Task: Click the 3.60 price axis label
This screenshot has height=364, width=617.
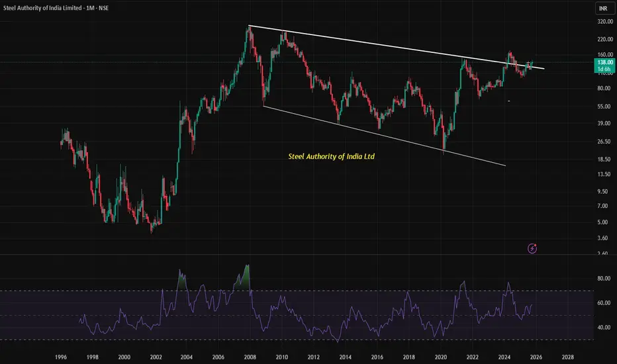Action: point(602,238)
